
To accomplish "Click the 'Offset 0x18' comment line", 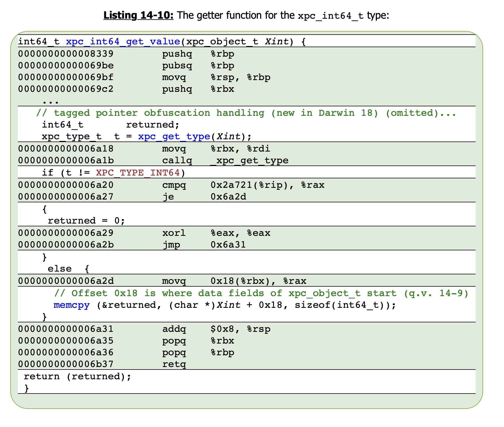I will pos(261,293).
